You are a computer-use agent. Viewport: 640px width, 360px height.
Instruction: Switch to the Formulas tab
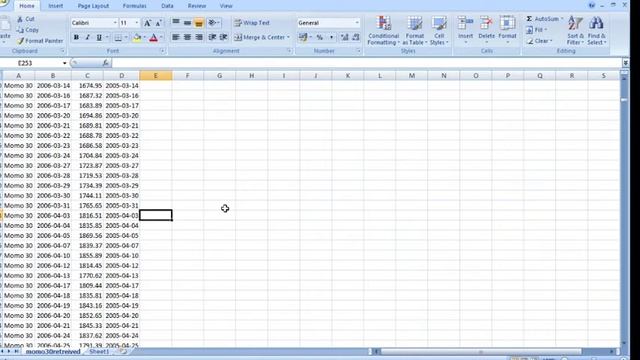point(135,6)
